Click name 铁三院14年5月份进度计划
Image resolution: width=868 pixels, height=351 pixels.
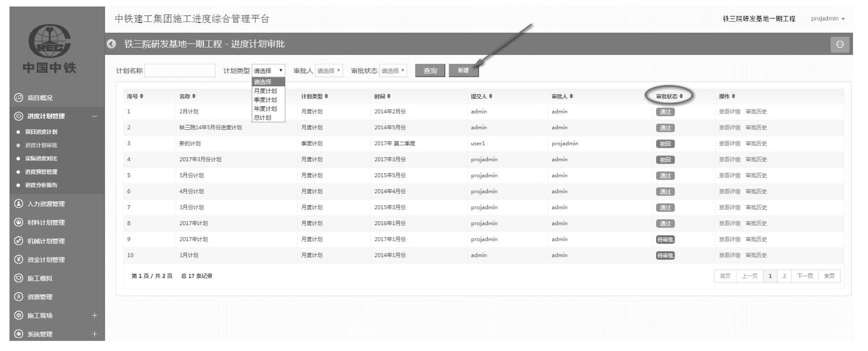(210, 128)
